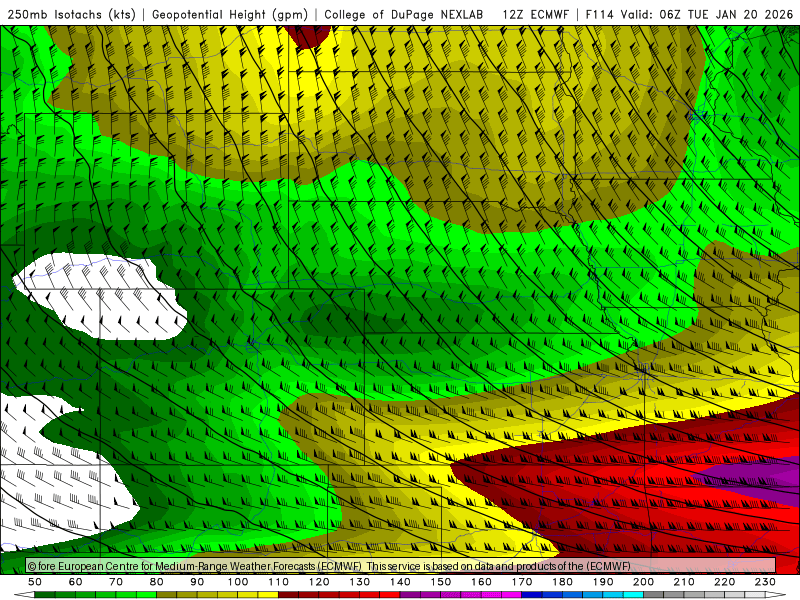The image size is (800, 600).
Task: Click the 150 value on the color scale
Action: coord(441,582)
